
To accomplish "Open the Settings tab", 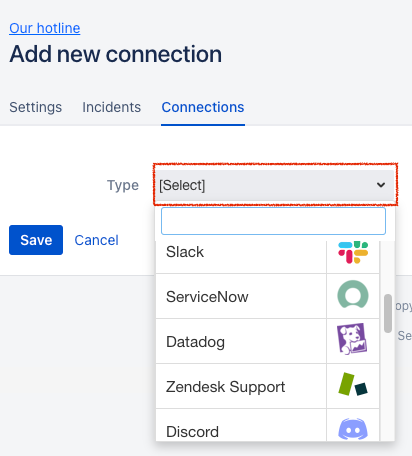I will [36, 107].
